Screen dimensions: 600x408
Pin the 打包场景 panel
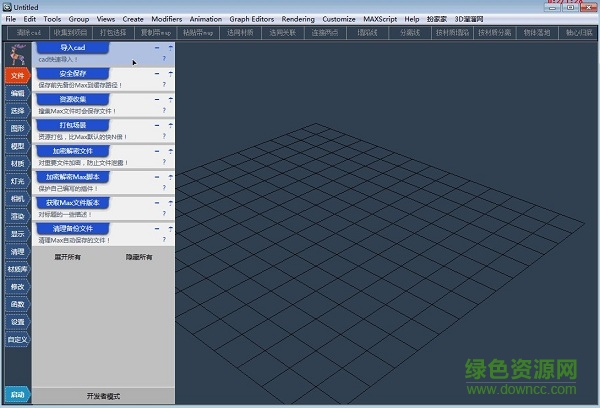pyautogui.click(x=170, y=125)
